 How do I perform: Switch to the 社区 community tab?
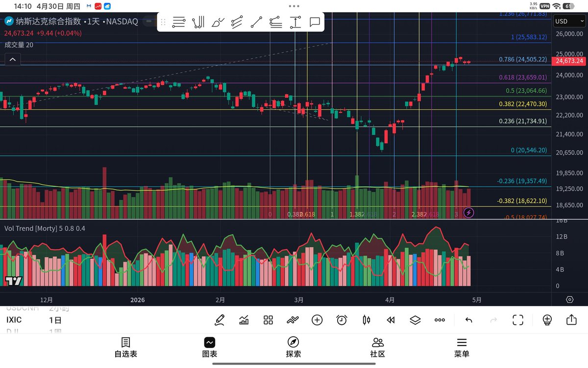[x=378, y=347]
